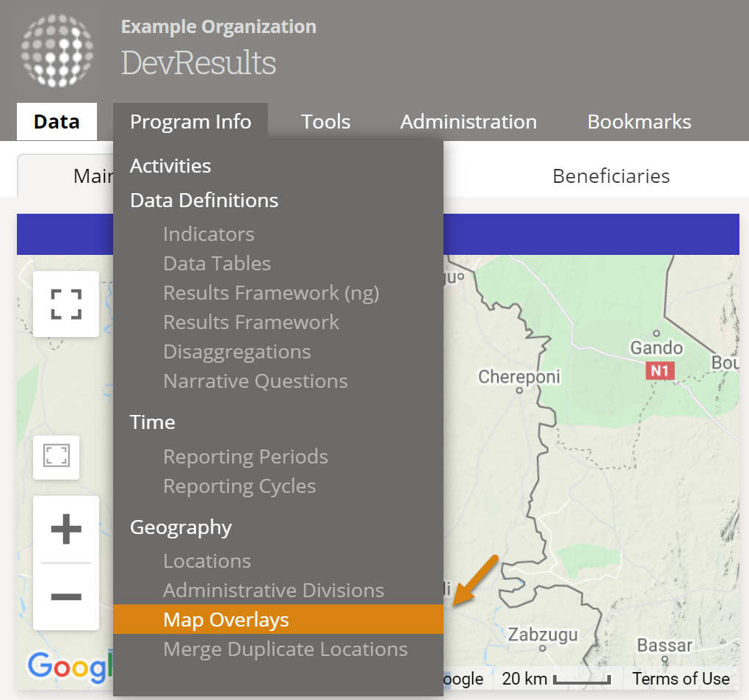Open Disaggregations entry

tap(237, 352)
